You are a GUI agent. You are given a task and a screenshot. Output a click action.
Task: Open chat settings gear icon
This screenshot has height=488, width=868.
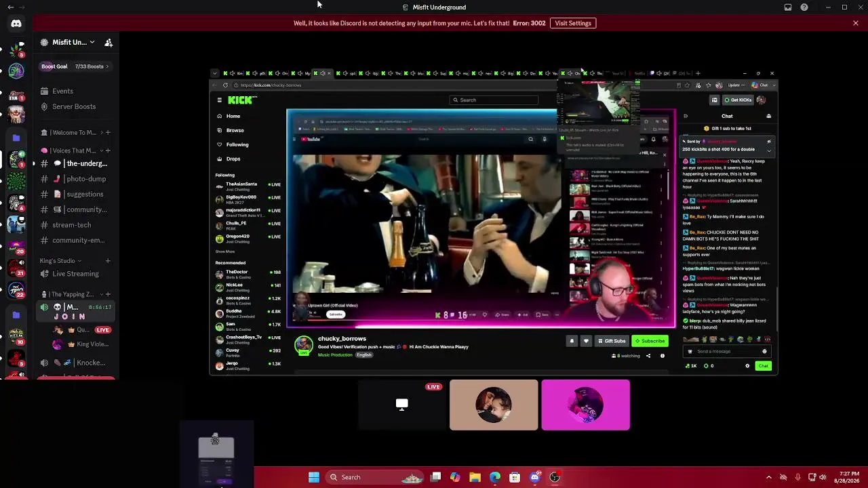tap(747, 366)
